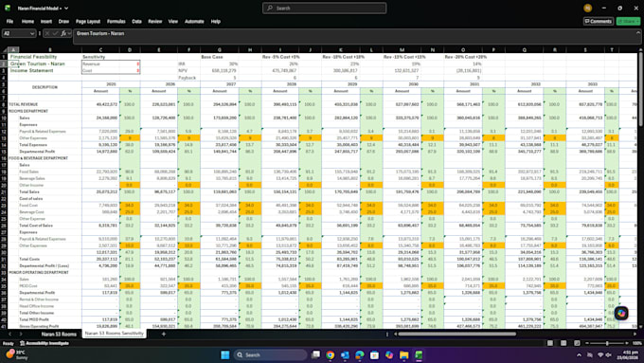
Task: Click the green Share button
Action: pyautogui.click(x=628, y=21)
